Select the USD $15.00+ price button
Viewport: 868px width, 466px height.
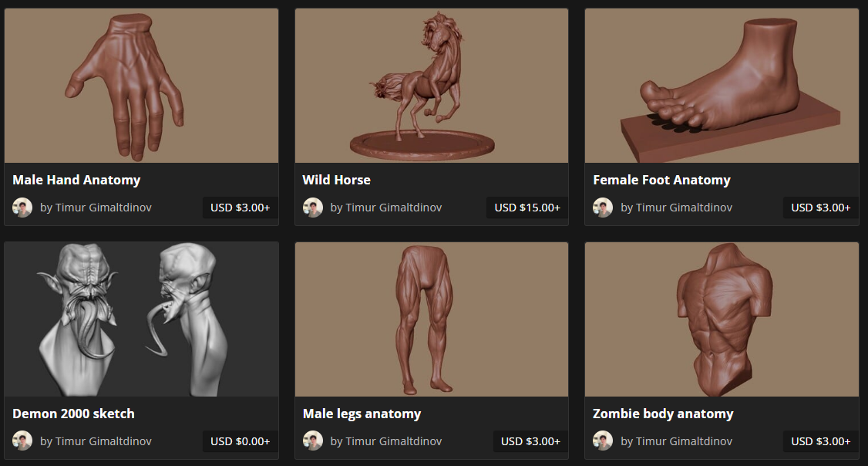pos(527,208)
